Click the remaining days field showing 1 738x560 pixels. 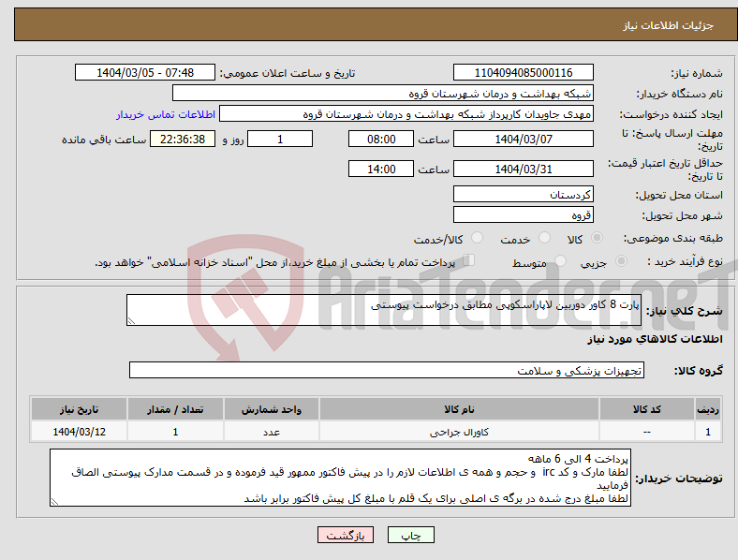280,139
